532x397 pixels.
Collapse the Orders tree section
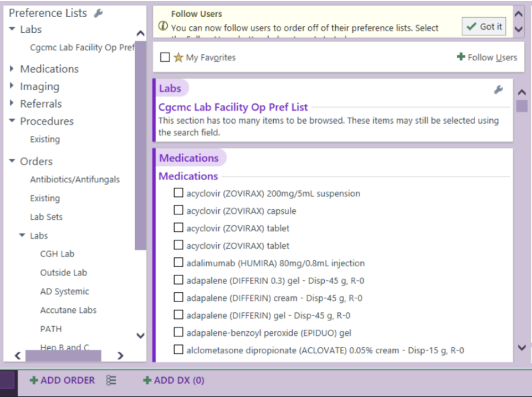pos(12,161)
